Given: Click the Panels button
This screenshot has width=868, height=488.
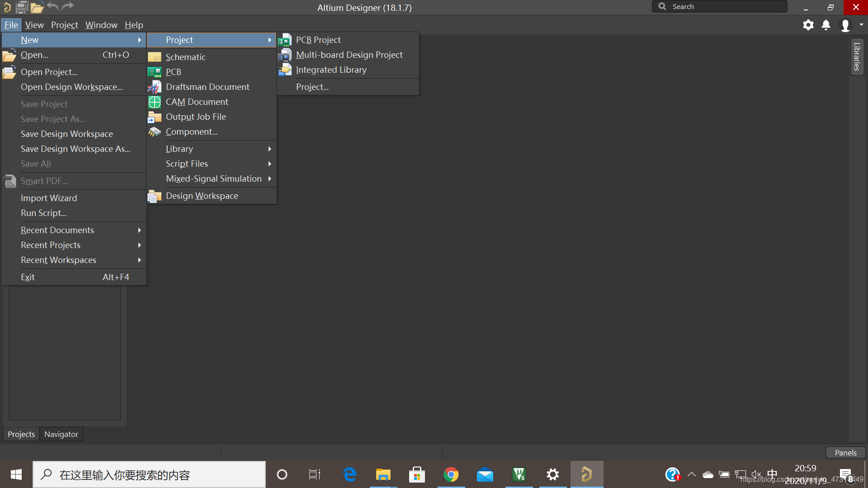Looking at the screenshot, I should tap(845, 453).
